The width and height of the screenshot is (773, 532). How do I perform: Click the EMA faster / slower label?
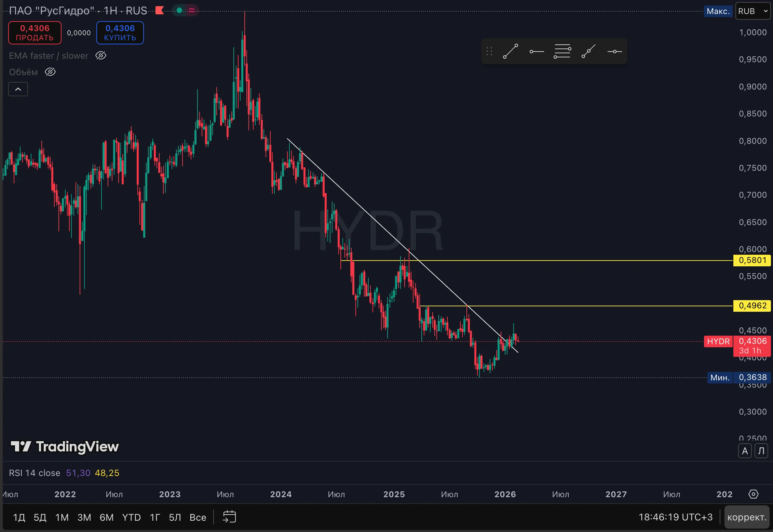tap(49, 56)
